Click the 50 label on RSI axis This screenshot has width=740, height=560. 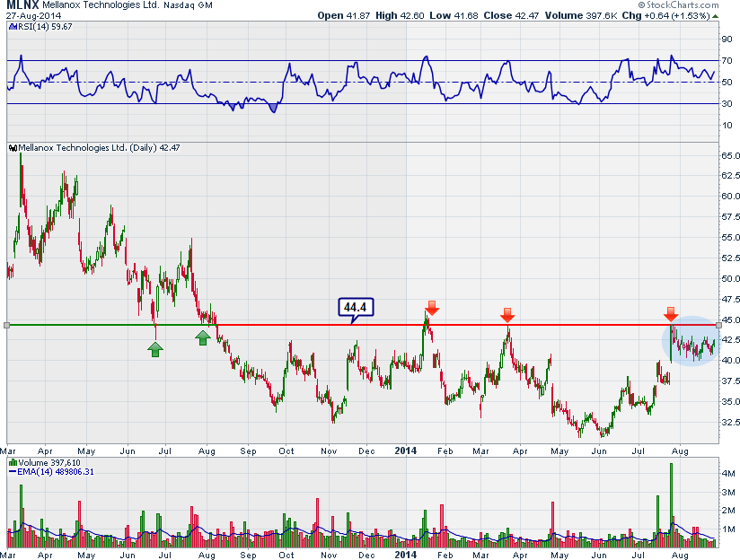(727, 83)
